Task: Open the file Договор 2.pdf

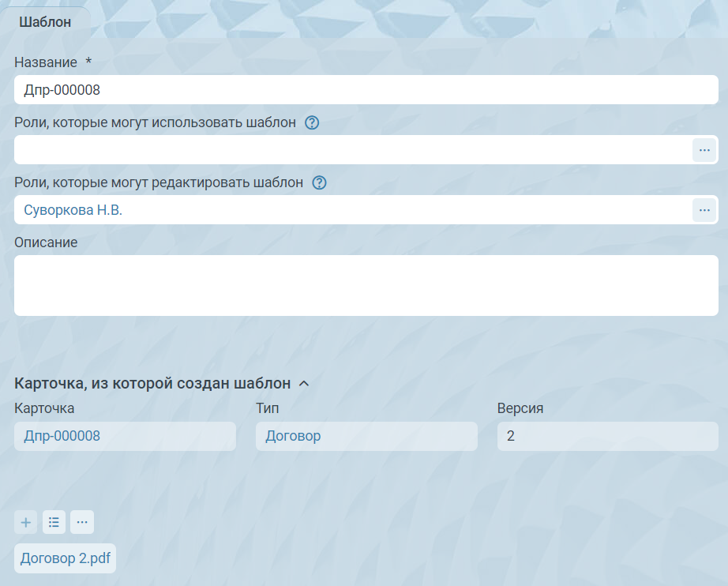Action: 66,558
